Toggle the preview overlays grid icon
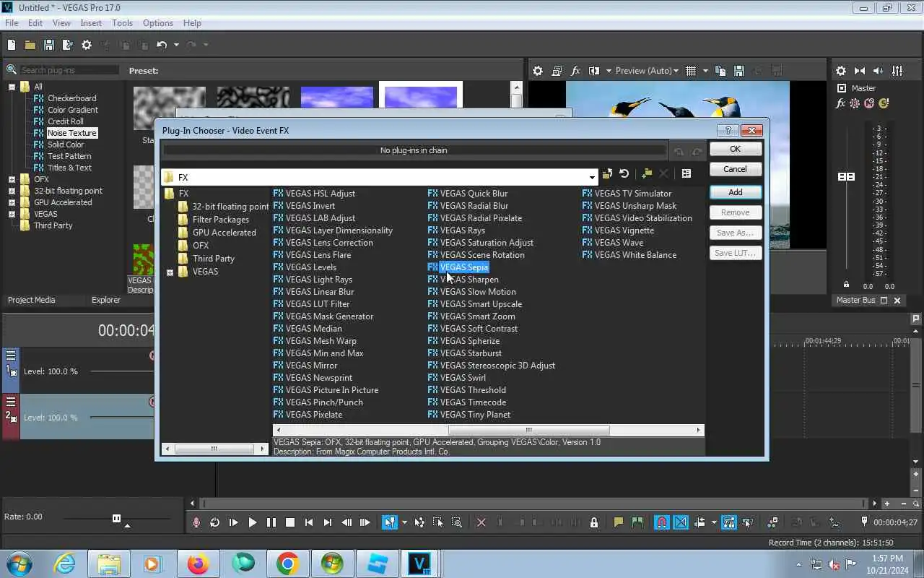The image size is (924, 578). [x=691, y=71]
